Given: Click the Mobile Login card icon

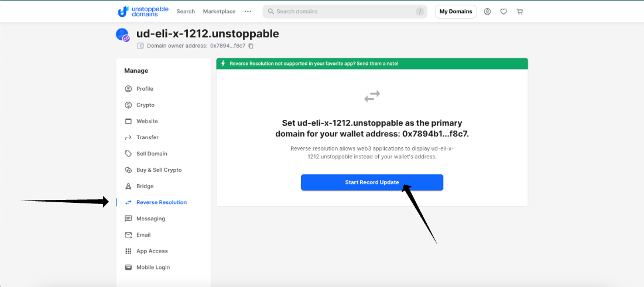Looking at the screenshot, I should 128,267.
